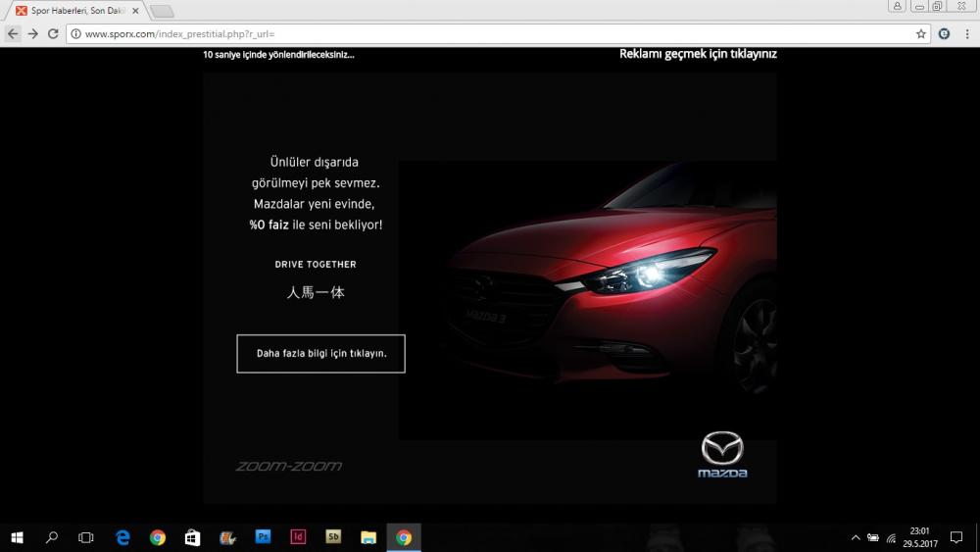
Task: Launch InDesign from the taskbar
Action: click(298, 537)
